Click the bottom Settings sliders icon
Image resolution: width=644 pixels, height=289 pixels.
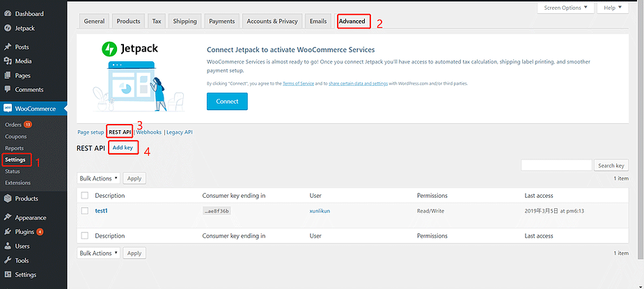click(8, 274)
